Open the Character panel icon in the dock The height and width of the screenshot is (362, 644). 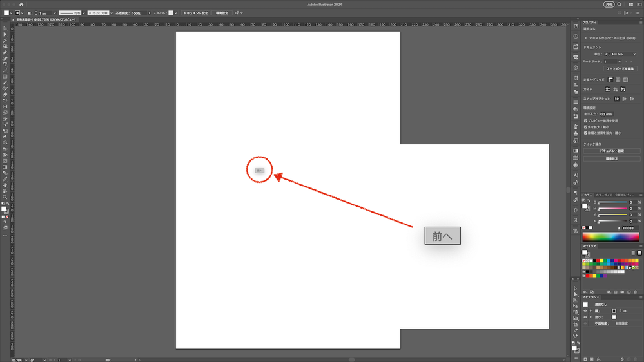click(576, 175)
